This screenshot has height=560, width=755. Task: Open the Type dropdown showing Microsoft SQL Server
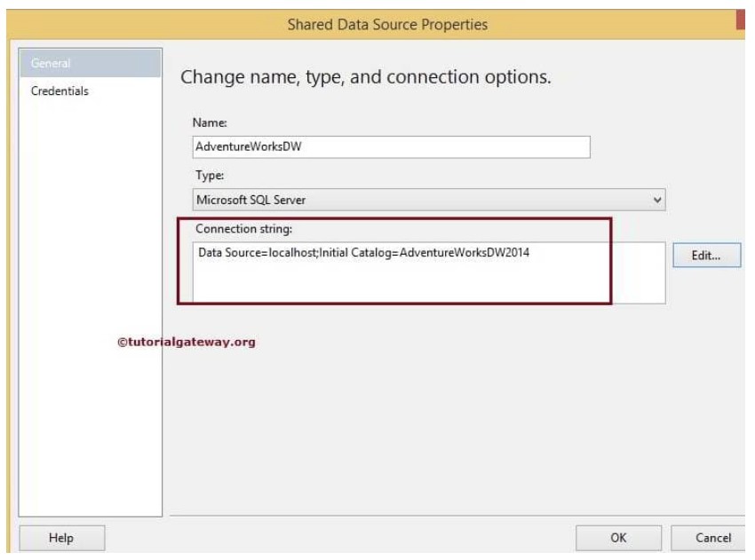(x=428, y=200)
